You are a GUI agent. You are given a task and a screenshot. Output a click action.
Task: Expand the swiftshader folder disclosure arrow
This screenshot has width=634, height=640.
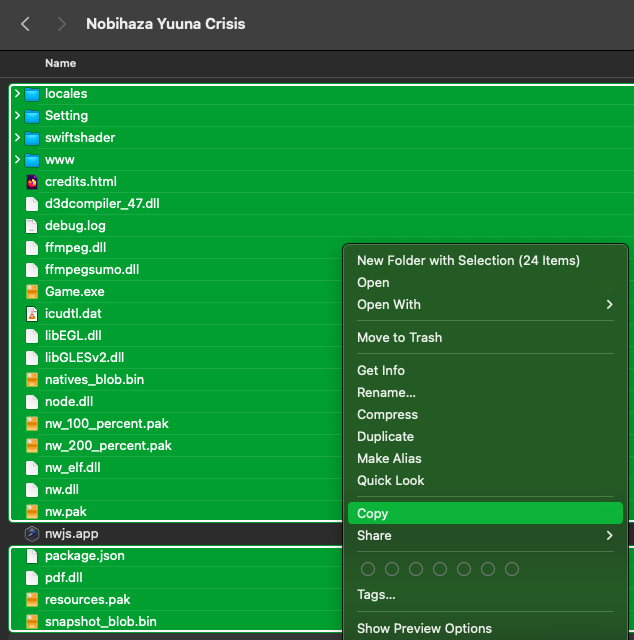pos(17,138)
